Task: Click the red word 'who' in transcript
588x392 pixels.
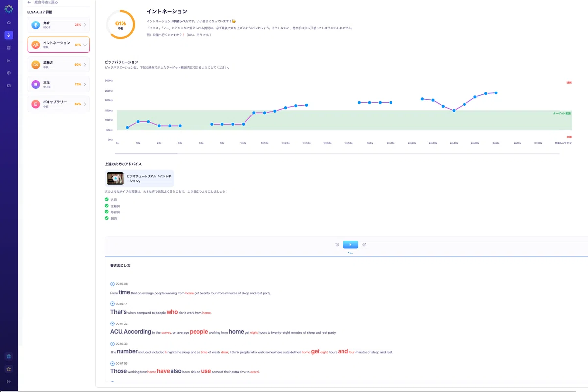Action: point(172,312)
